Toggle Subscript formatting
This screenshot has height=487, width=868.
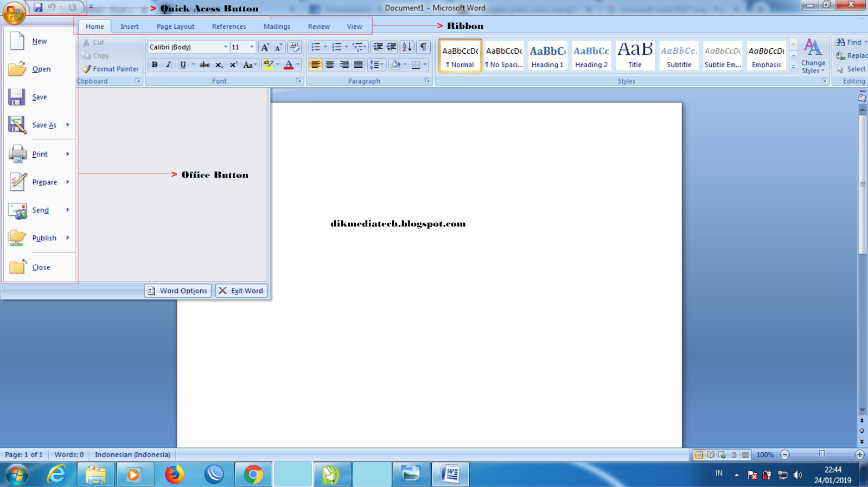219,65
